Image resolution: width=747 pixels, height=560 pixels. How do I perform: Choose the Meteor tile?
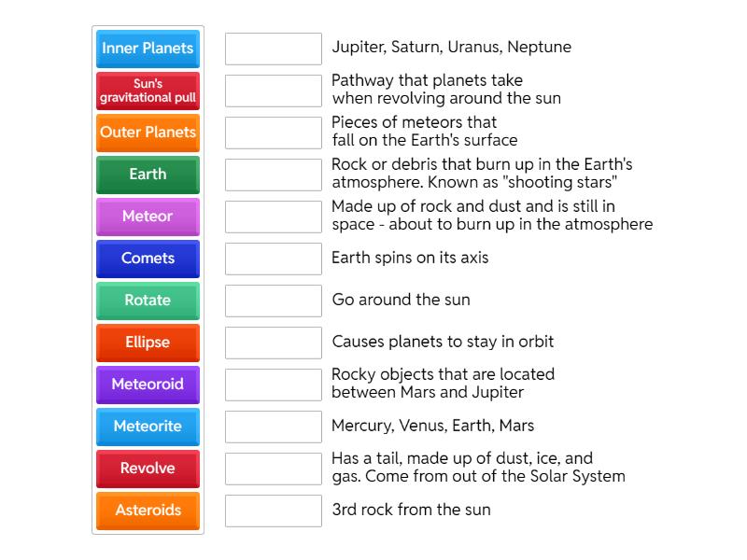(x=148, y=217)
